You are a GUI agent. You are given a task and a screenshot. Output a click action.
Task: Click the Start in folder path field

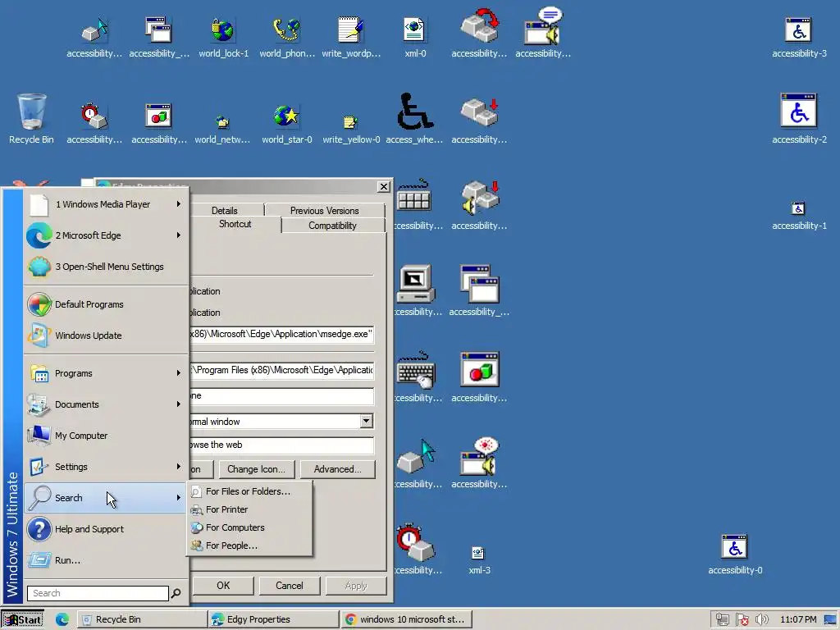282,370
